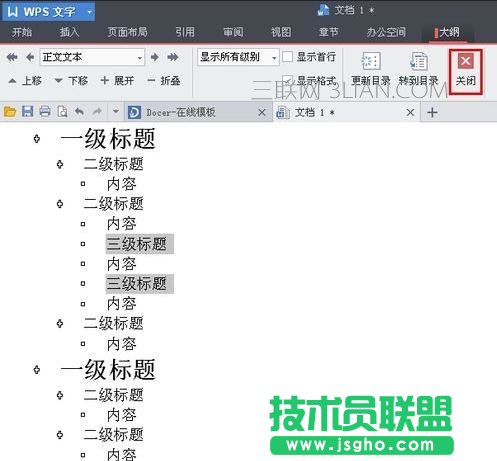Click the undo arrow icon
This screenshot has height=461, width=497.
click(79, 112)
